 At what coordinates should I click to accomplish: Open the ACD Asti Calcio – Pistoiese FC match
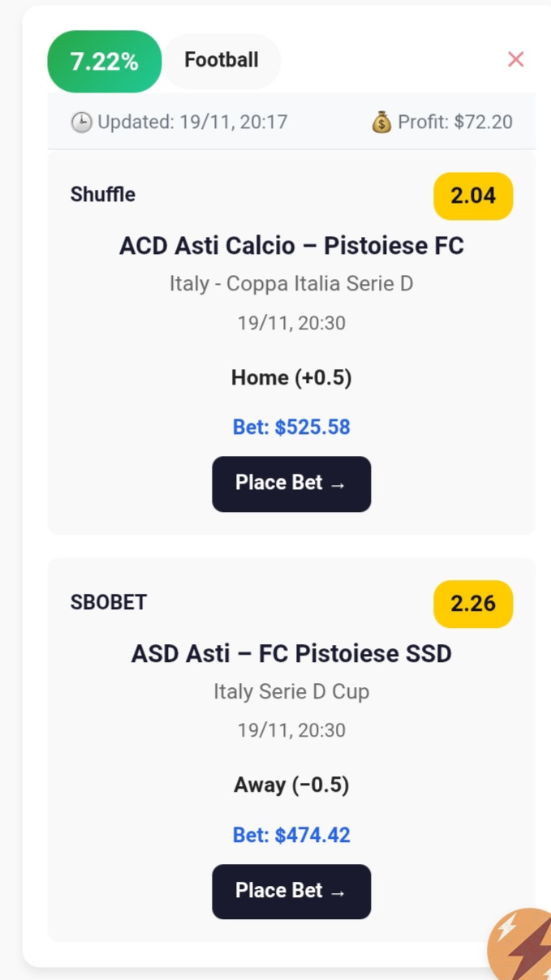[x=291, y=246]
